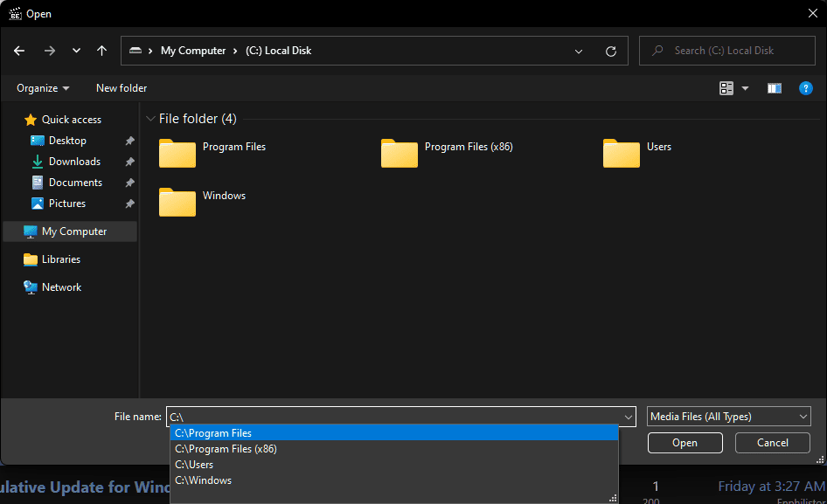Viewport: 827px width, 504px height.
Task: Open Media Files (All Types) filter dropdown
Action: 728,417
